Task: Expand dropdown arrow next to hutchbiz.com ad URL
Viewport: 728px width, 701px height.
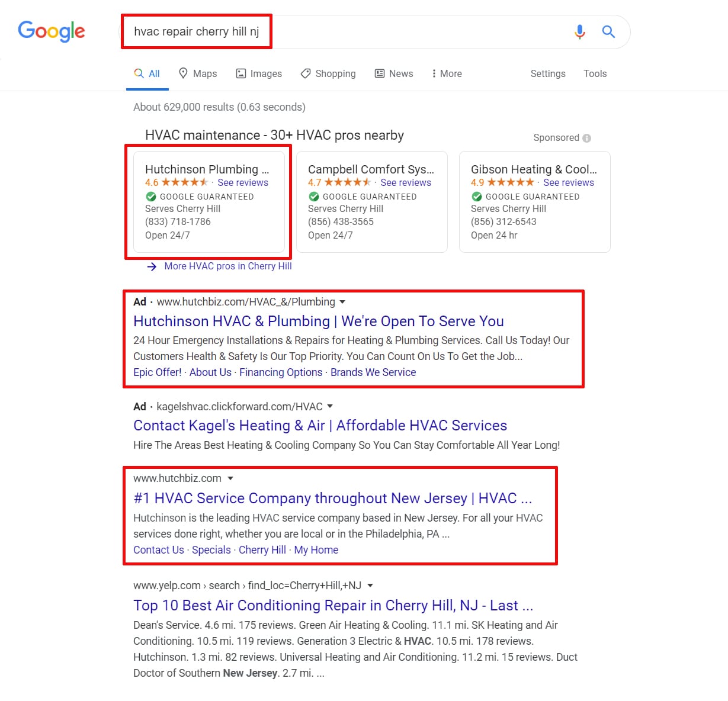Action: [342, 302]
